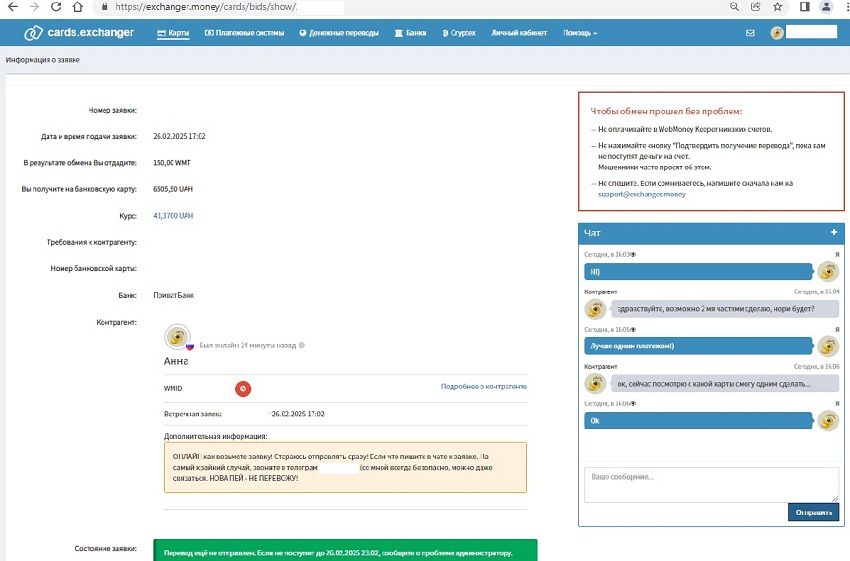
Task: Click the eye icon on 16:03 message
Action: (633, 255)
